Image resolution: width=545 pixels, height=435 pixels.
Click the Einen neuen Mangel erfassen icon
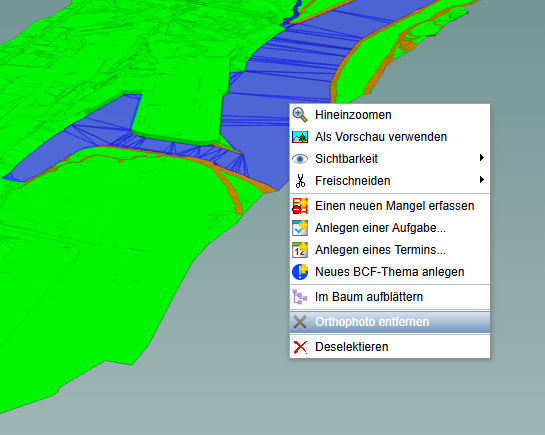tap(300, 206)
